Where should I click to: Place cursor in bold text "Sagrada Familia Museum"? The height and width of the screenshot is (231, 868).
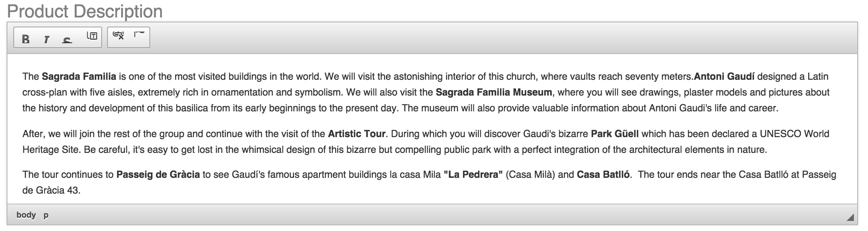494,92
